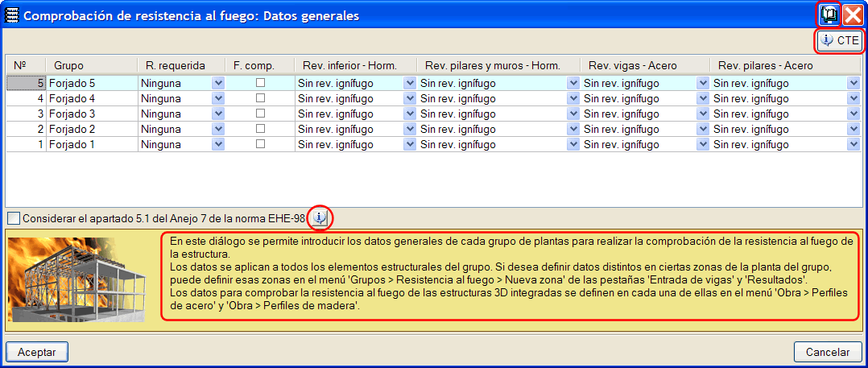Toggle F. comp. checkbox for Forjado 3
Image resolution: width=868 pixels, height=368 pixels.
pyautogui.click(x=259, y=114)
